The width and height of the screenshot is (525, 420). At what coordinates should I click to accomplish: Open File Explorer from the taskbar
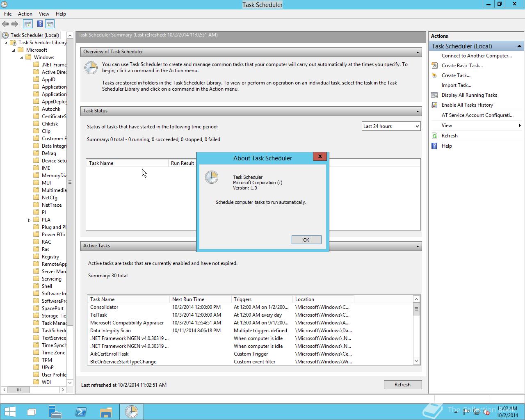point(106,411)
